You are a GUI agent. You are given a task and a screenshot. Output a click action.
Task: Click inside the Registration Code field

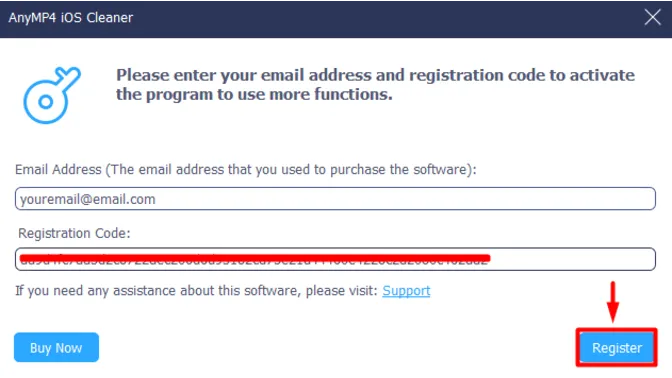(335, 259)
